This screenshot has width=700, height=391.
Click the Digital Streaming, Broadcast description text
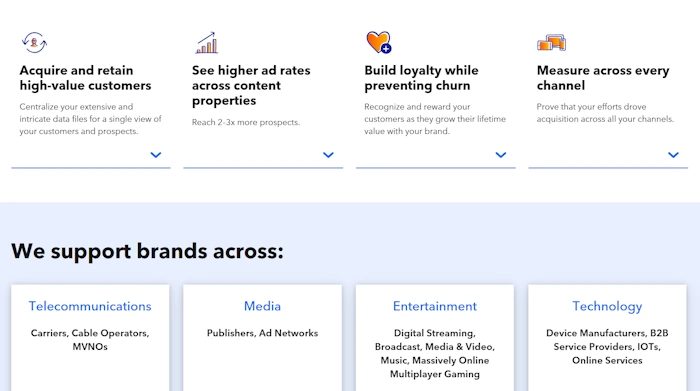(435, 354)
